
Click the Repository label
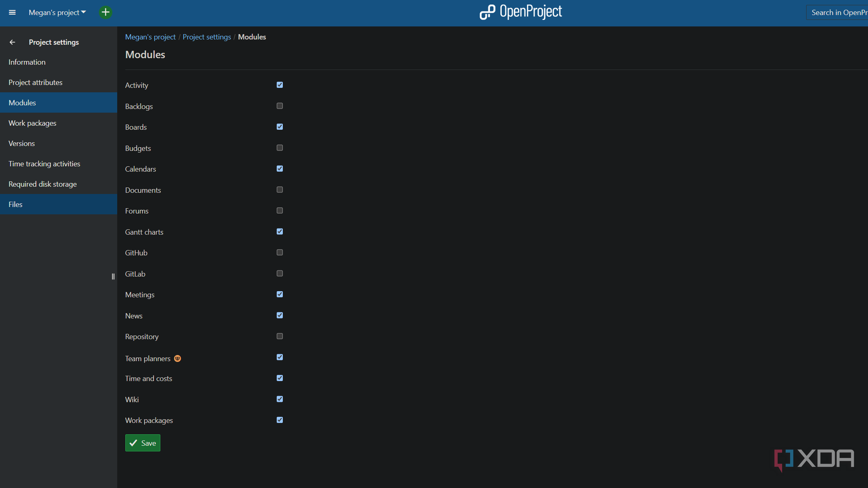pyautogui.click(x=142, y=336)
